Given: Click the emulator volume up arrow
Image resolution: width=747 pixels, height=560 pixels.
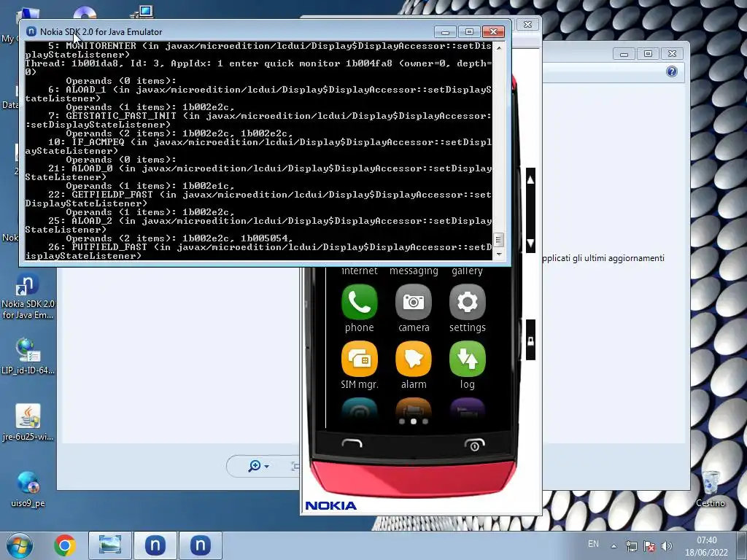Looking at the screenshot, I should click(531, 180).
